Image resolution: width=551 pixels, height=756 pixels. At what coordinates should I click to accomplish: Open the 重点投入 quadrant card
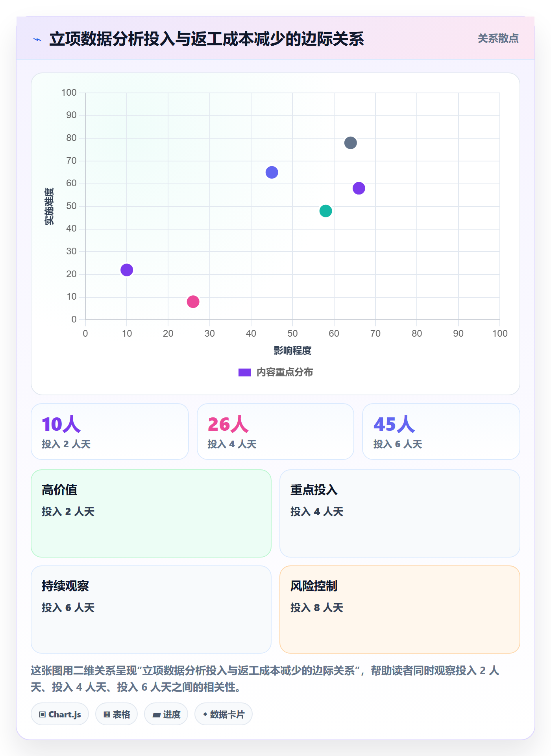pos(400,513)
